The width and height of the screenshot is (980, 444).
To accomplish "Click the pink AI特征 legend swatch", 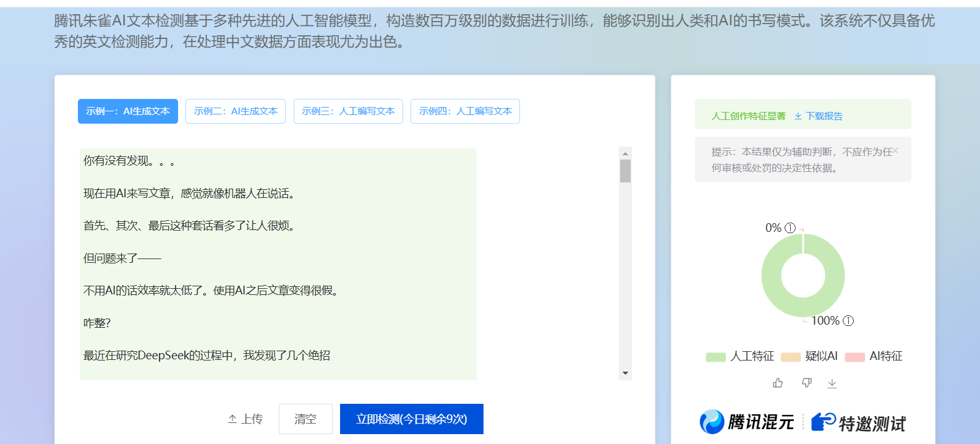I will [854, 357].
